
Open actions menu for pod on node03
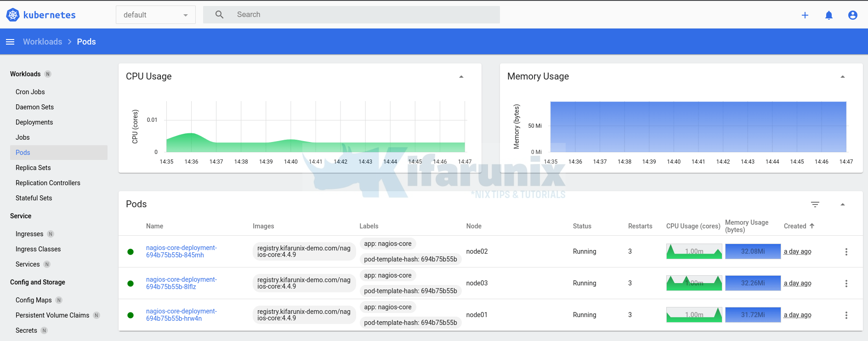pyautogui.click(x=846, y=284)
